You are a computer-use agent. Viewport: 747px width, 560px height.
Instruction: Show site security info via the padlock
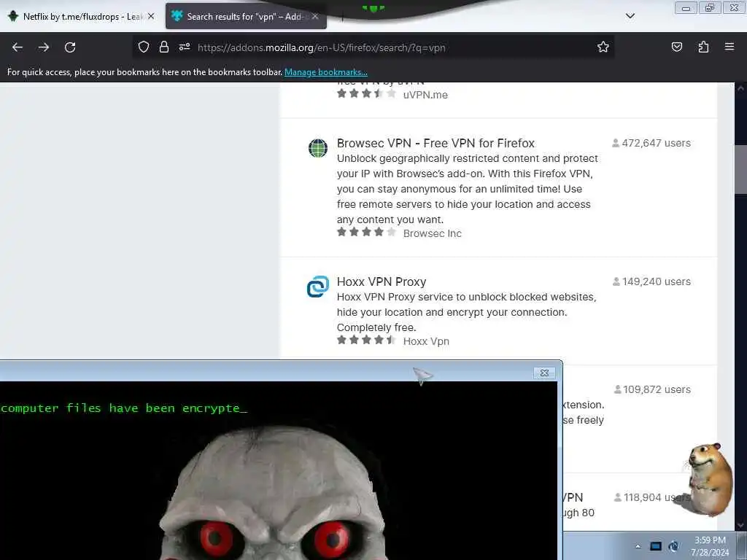click(x=164, y=47)
